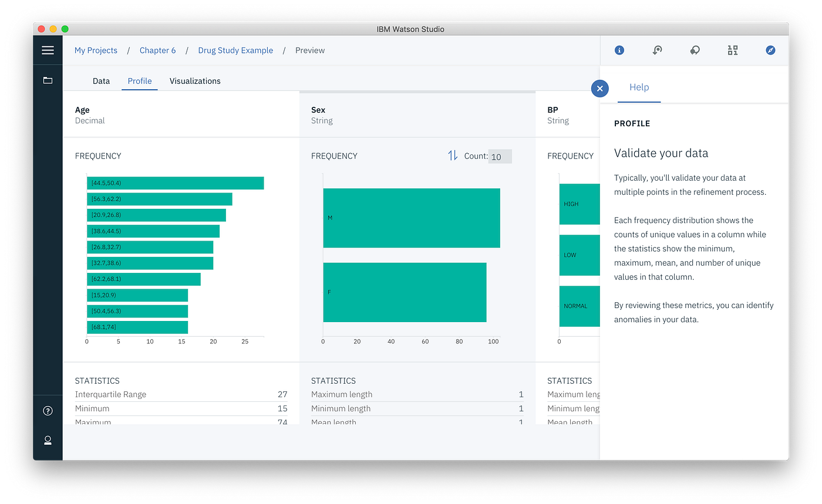Open the information panel icon
Viewport: 822px width, 504px height.
(619, 50)
